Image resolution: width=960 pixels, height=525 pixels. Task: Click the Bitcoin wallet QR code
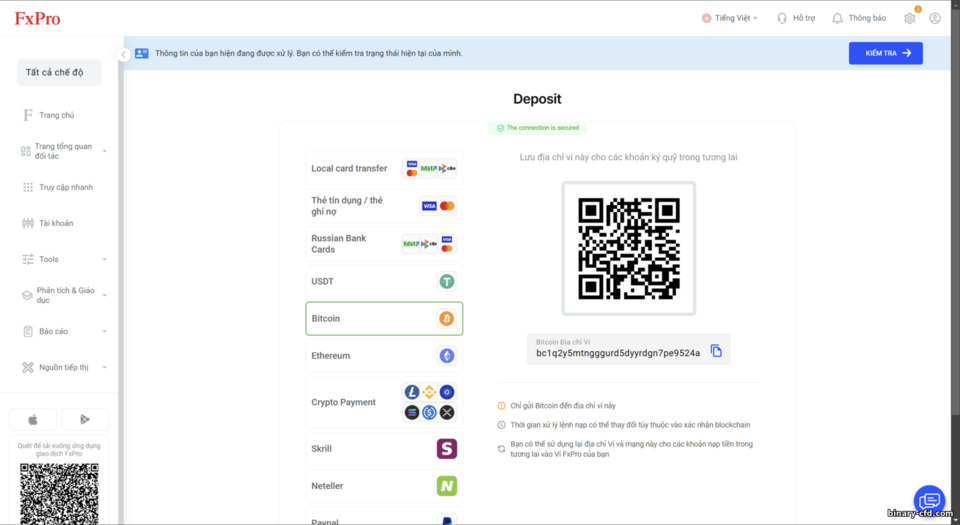pos(629,248)
